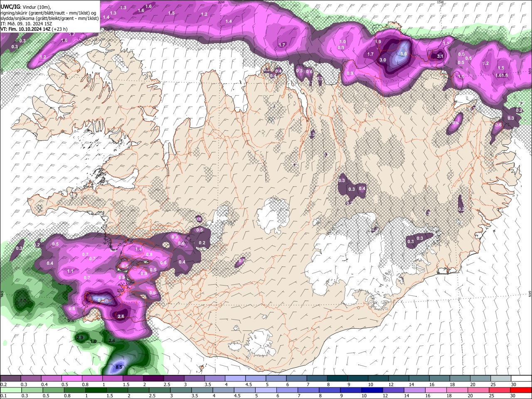
Task: Click the 66N latitude label on the right edge
Action: (530, 71)
